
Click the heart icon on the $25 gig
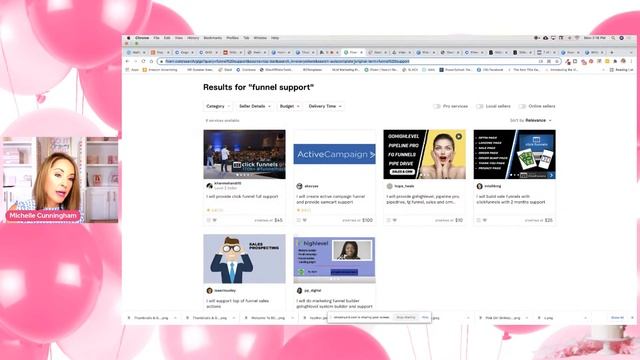click(484, 220)
